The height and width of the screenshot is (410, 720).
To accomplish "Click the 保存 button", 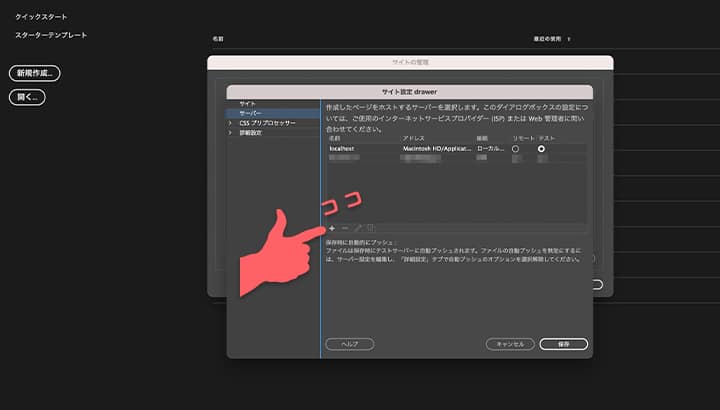I will click(x=564, y=344).
